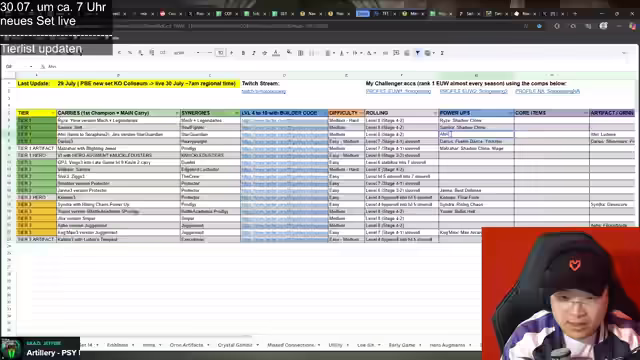Open the filter views menu
The image size is (640, 360).
(x=429, y=53)
